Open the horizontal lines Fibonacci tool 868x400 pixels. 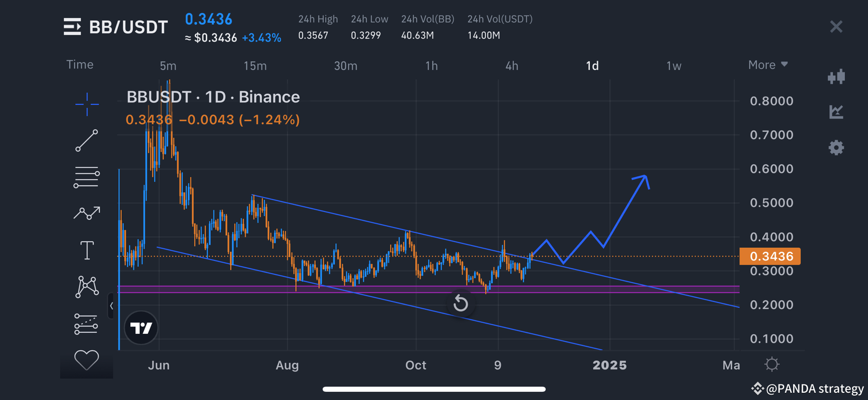(x=87, y=177)
